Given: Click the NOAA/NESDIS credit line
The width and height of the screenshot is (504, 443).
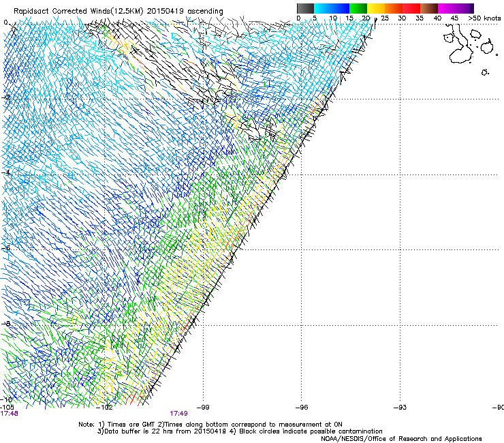Looking at the screenshot, I should (x=401, y=439).
